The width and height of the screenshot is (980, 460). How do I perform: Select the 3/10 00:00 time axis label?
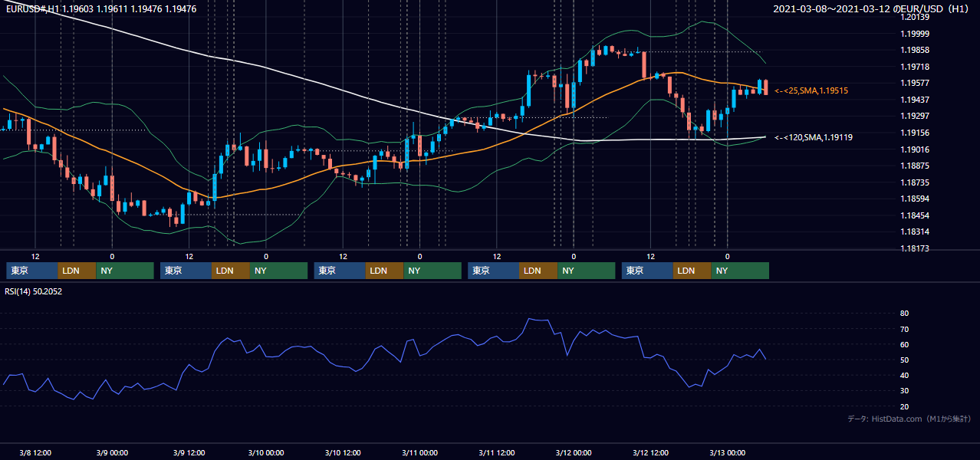(265, 453)
